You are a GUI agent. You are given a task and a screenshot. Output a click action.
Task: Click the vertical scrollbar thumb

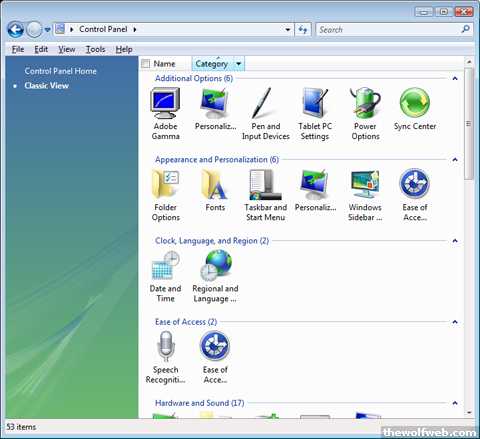coord(469,124)
